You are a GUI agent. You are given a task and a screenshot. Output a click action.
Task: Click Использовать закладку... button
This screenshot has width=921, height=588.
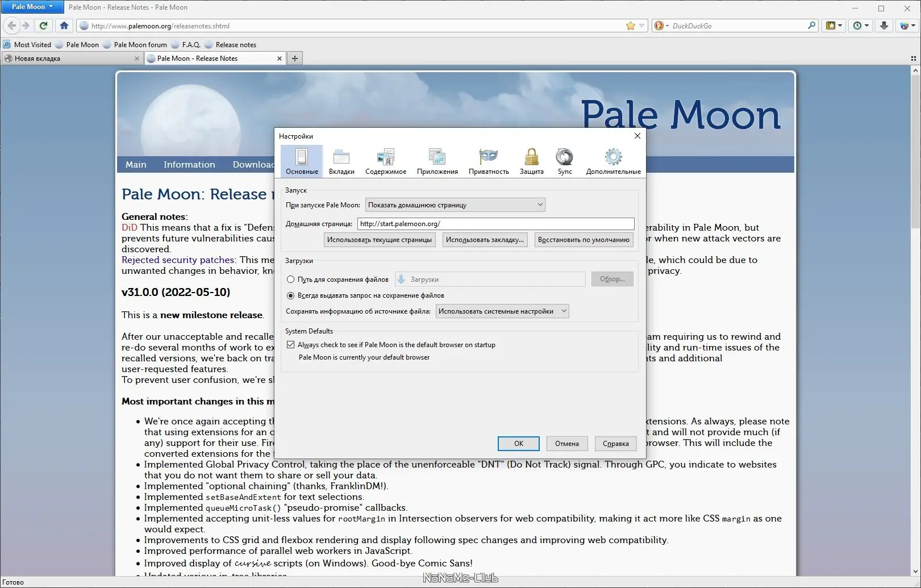click(x=485, y=240)
